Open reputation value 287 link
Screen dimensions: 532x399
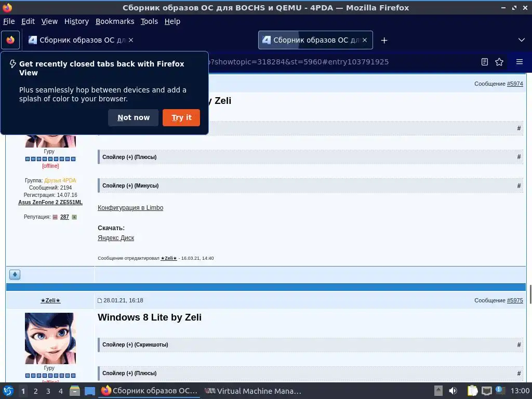pyautogui.click(x=64, y=217)
